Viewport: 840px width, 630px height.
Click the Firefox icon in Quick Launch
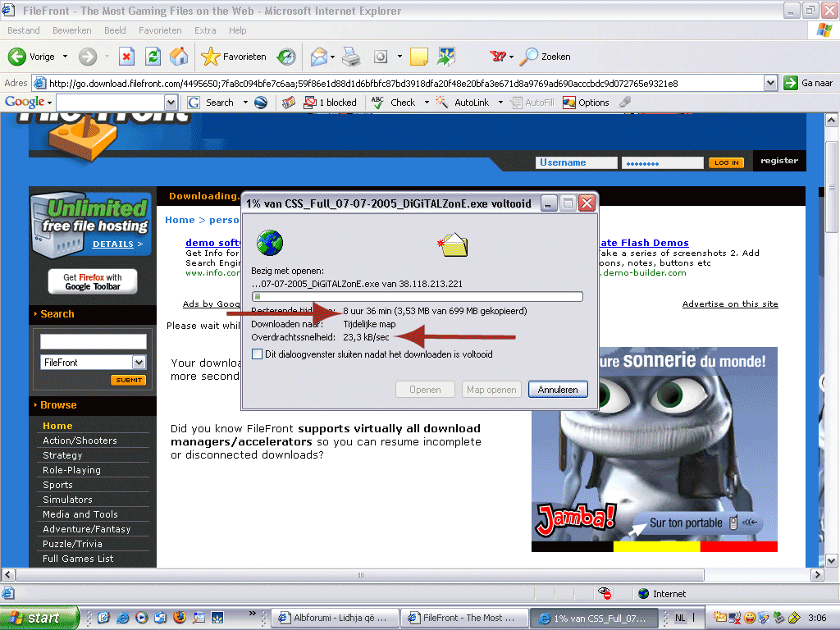(x=180, y=617)
